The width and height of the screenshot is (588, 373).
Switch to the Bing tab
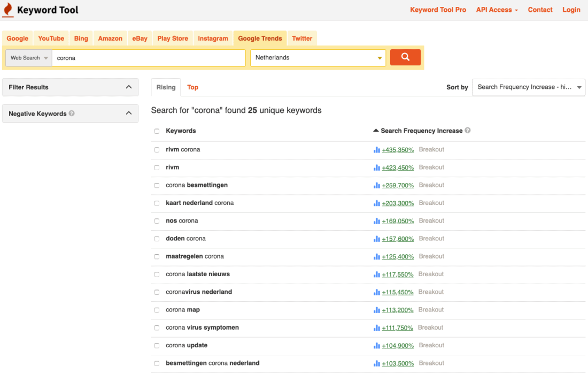[81, 39]
